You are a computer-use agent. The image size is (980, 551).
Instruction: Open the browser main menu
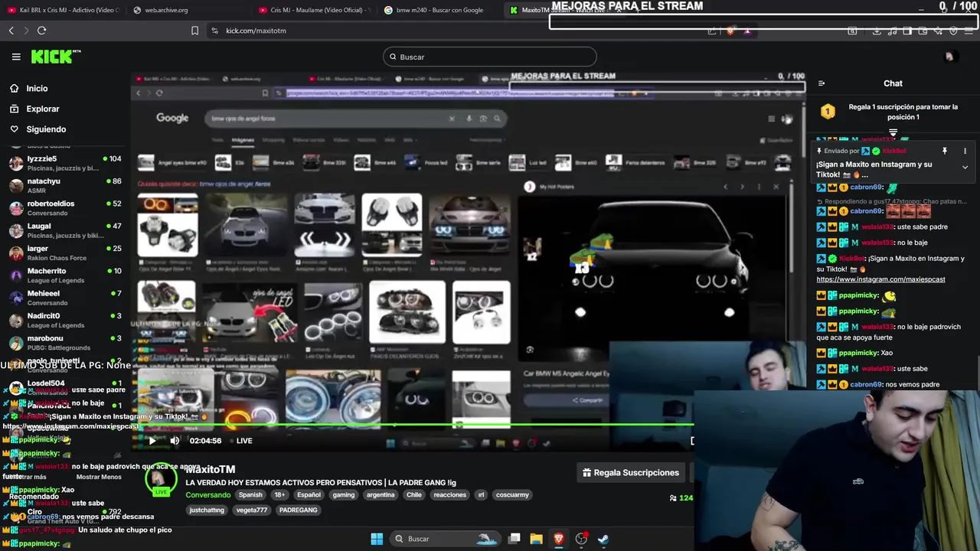pos(969,31)
